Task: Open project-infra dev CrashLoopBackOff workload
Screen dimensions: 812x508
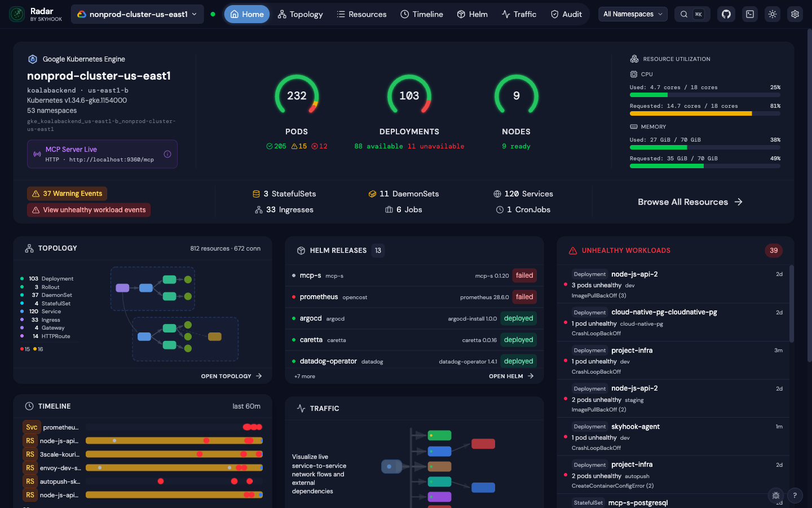Action: pyautogui.click(x=673, y=361)
